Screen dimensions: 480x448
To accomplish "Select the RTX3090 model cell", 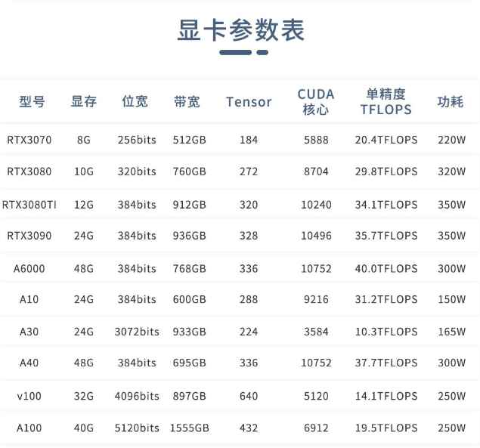I will pos(29,236).
